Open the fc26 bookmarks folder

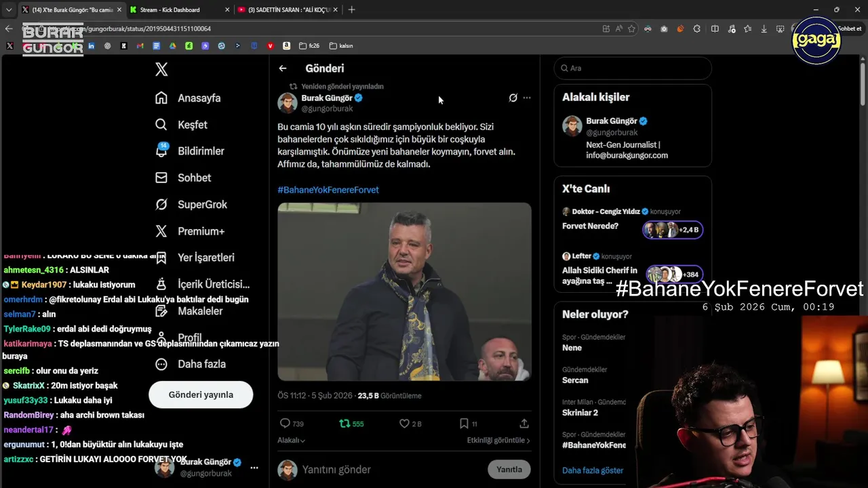pyautogui.click(x=309, y=45)
